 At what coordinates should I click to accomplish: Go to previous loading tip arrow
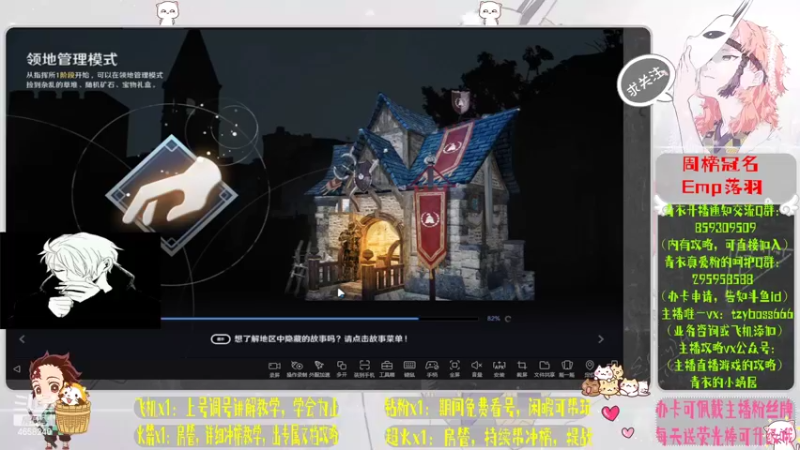[22, 339]
